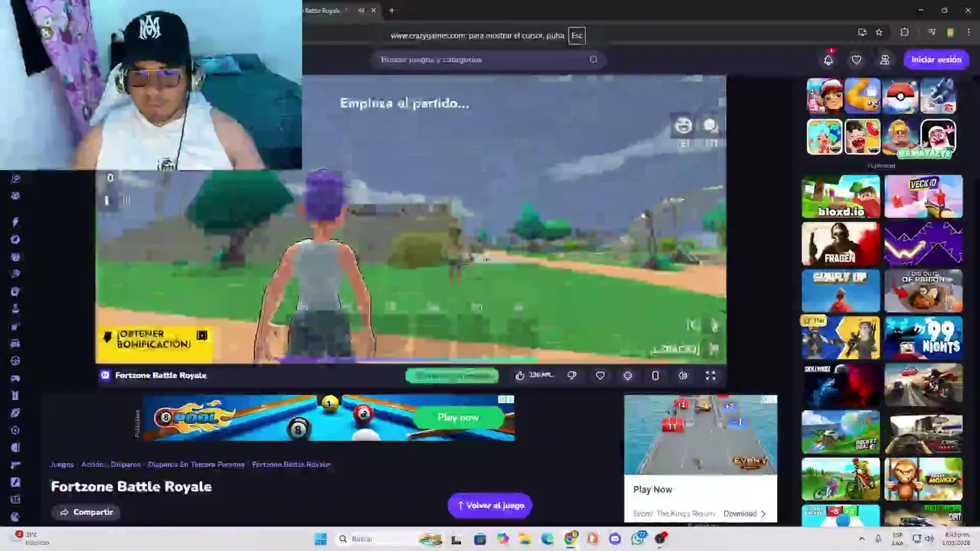Open File Explorer from the taskbar
980x551 pixels.
pos(525,539)
